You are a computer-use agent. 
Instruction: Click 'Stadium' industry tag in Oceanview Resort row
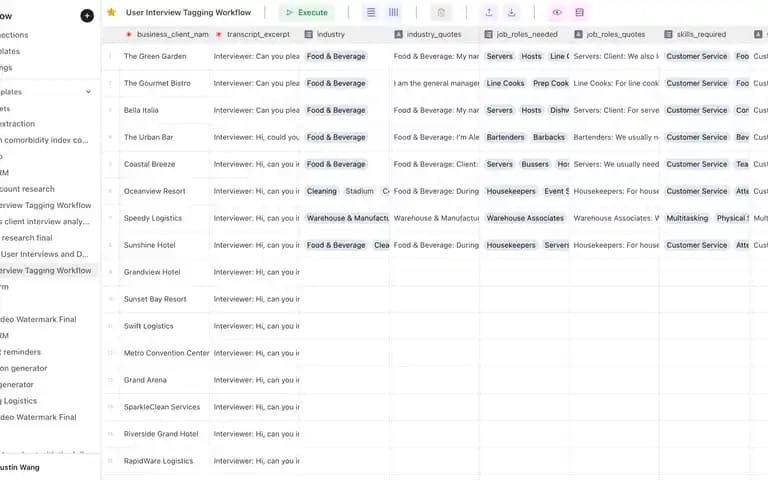pos(360,191)
